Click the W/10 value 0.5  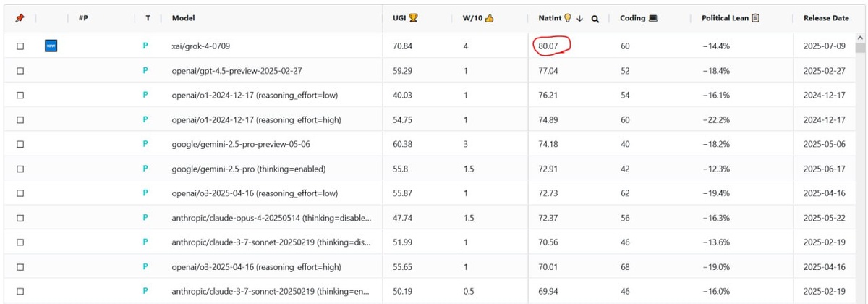pos(469,291)
